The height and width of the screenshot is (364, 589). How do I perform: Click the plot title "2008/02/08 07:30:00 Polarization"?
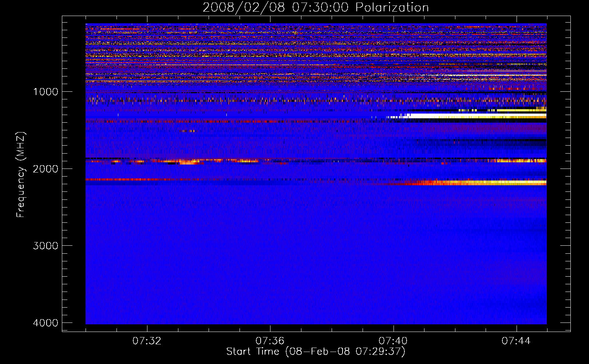316,7
